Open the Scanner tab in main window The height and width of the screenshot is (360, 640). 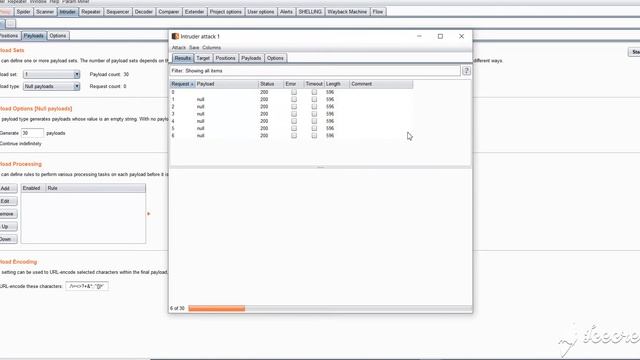tap(45, 12)
